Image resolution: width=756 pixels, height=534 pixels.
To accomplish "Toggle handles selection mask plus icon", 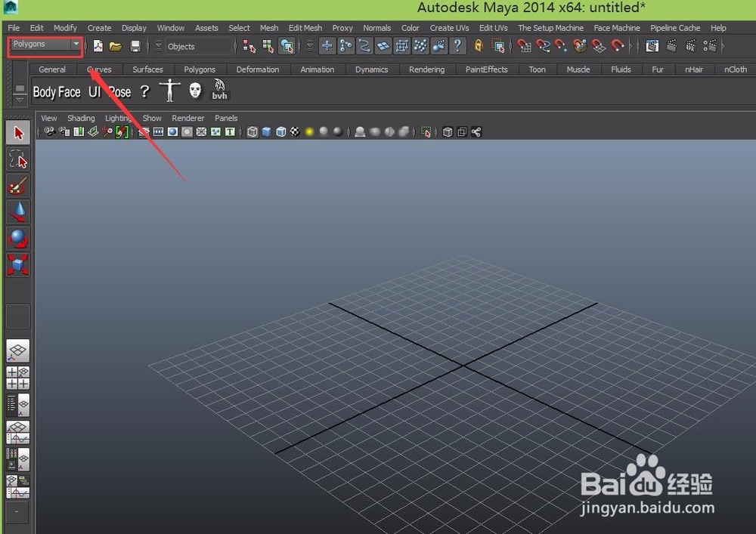I will [x=327, y=46].
